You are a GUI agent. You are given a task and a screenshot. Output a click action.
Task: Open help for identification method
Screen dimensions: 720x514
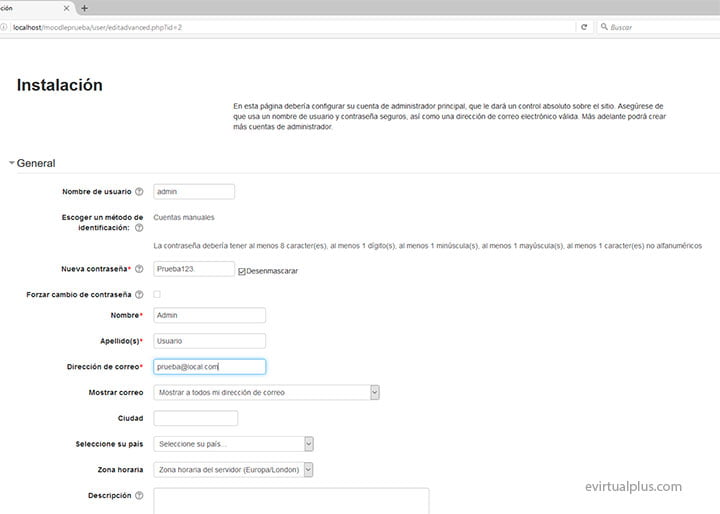point(139,228)
